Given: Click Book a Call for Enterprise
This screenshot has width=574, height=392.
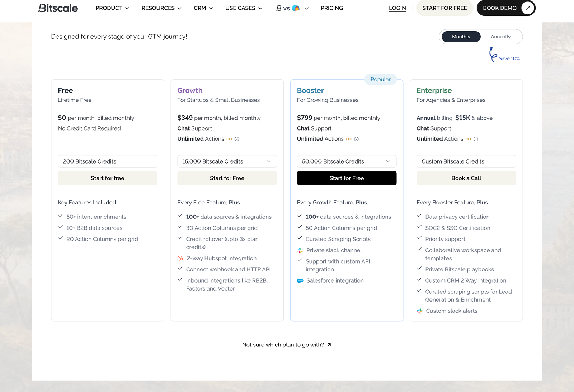Looking at the screenshot, I should [466, 178].
